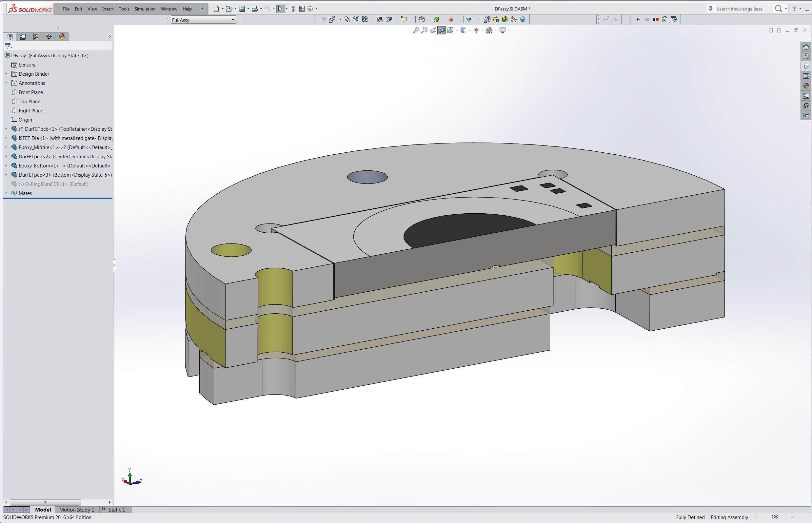Click the Print icon
812x523 pixels.
254,9
